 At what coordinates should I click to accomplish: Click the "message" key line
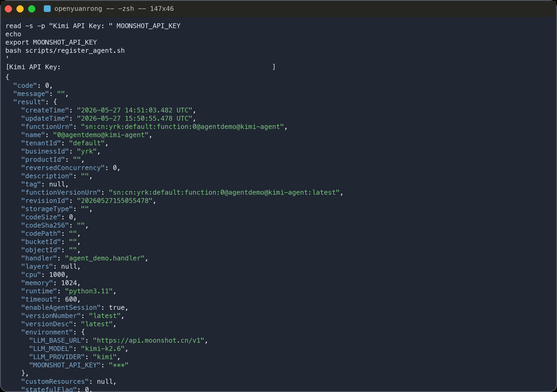[41, 94]
